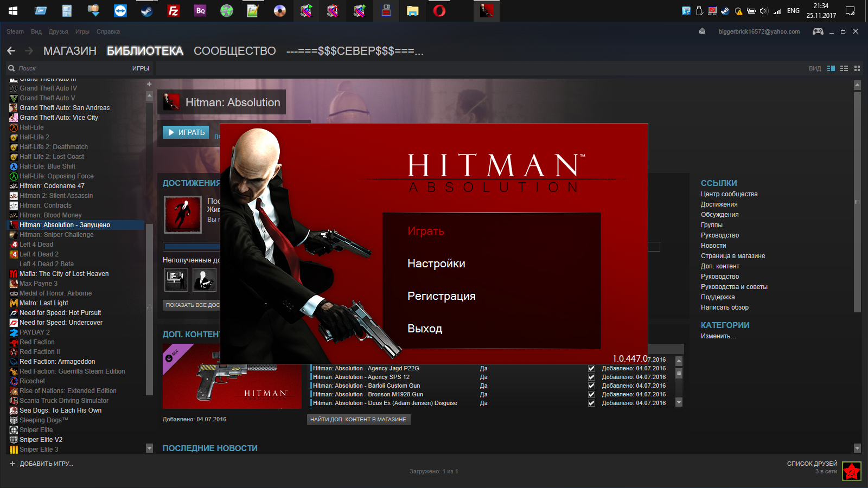
Task: Click the friends list red star avatar
Action: point(852,471)
